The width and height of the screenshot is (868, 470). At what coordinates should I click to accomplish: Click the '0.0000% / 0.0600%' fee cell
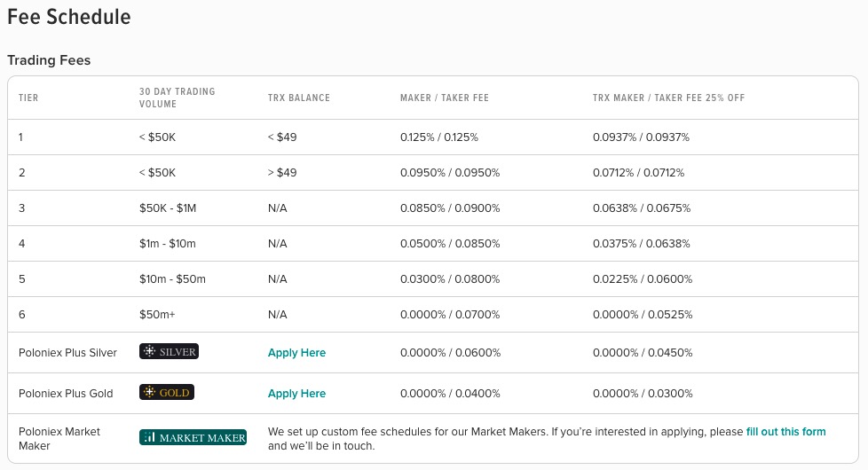(x=451, y=352)
